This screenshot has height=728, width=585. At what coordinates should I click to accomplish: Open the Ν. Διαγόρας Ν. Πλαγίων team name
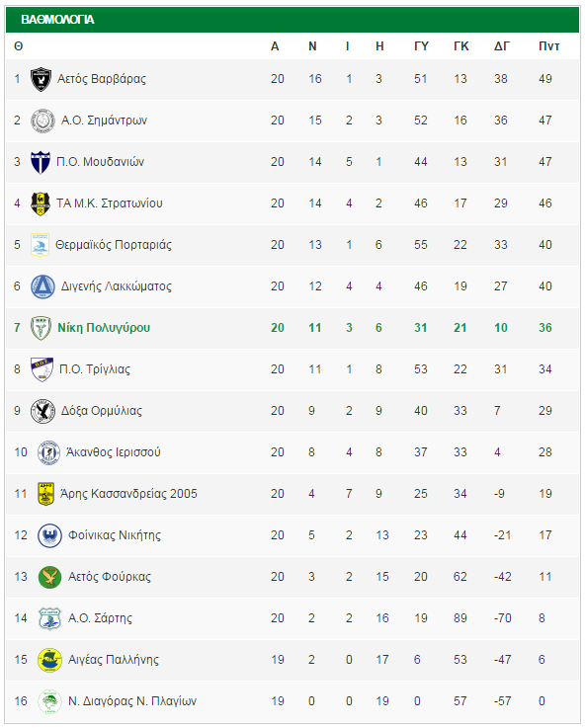pos(132,701)
